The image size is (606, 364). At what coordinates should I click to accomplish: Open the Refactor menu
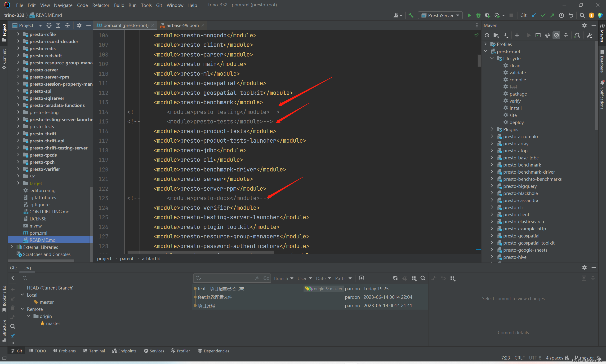point(100,5)
